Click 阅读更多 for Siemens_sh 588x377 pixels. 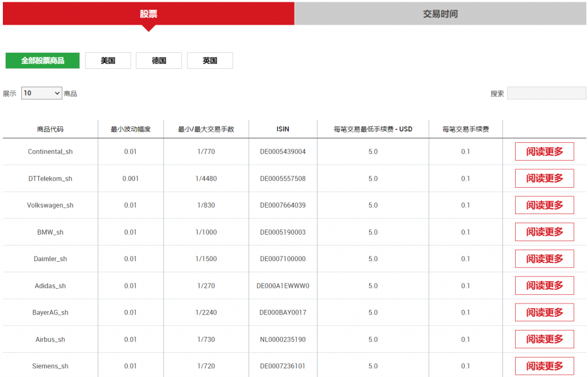point(544,366)
